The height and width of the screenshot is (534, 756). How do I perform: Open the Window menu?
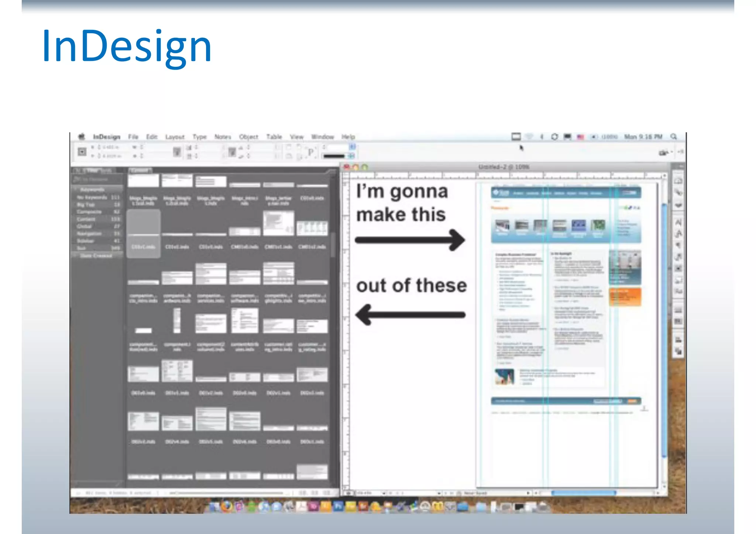[x=322, y=137]
